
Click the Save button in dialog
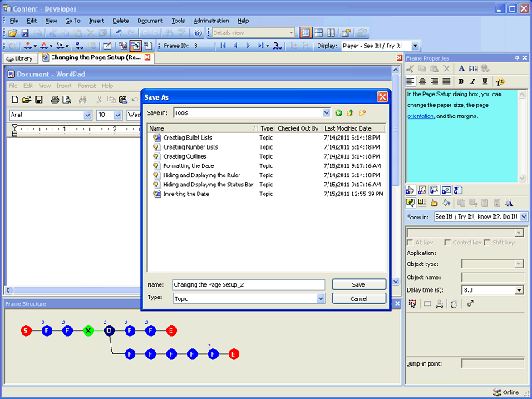point(359,284)
